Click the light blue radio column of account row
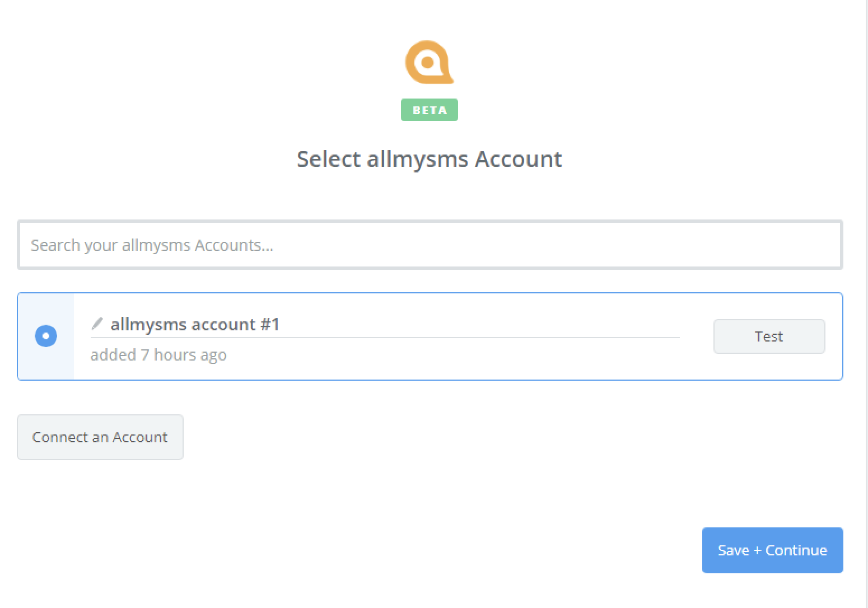This screenshot has width=868, height=608. [46, 336]
